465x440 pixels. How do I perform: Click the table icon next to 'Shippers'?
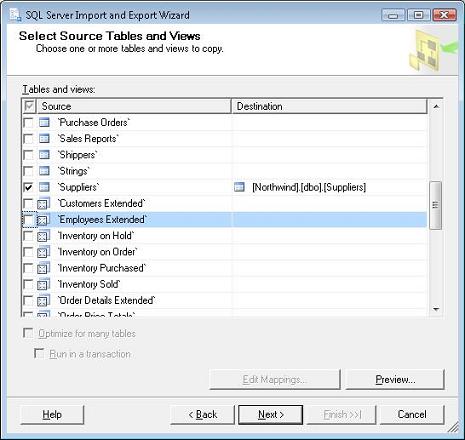[44, 155]
